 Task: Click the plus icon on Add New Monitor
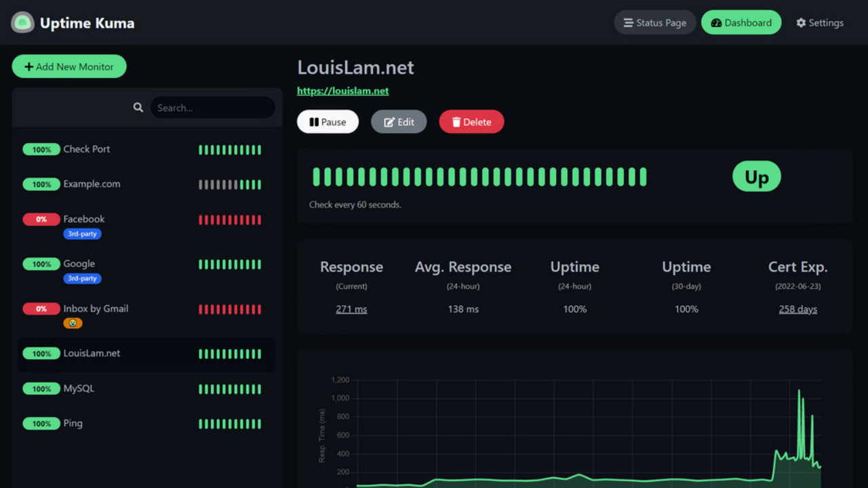pyautogui.click(x=28, y=66)
